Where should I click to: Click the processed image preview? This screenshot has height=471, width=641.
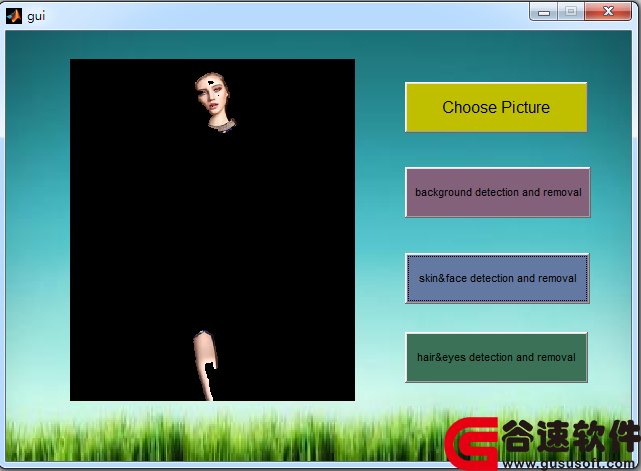[213, 230]
